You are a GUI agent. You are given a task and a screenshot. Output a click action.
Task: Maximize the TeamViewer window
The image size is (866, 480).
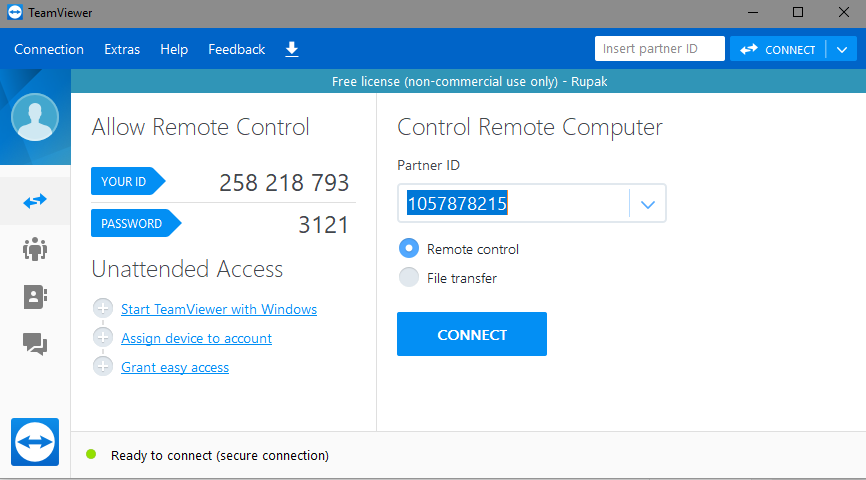click(x=798, y=12)
